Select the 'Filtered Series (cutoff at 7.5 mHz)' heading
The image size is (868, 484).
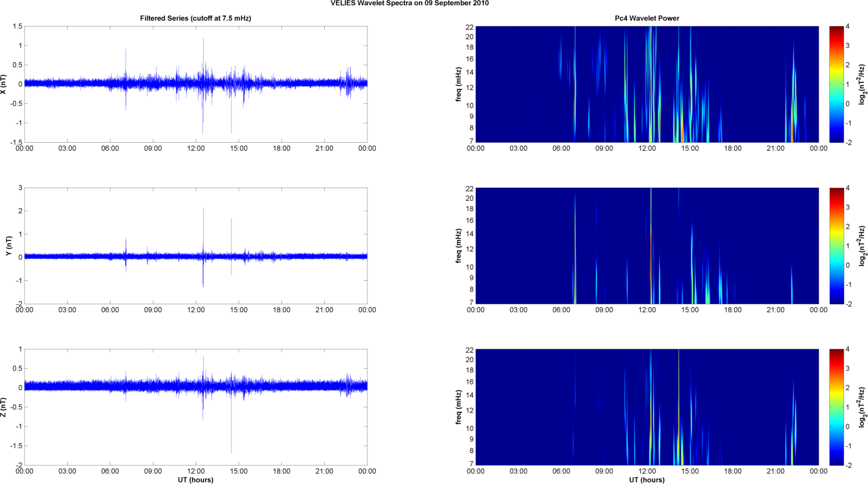click(195, 18)
